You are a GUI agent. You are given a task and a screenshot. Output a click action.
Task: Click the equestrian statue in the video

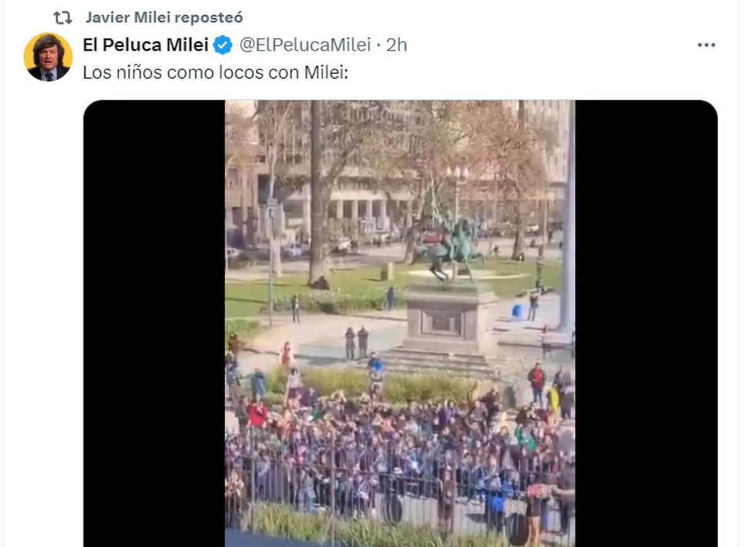tap(452, 246)
